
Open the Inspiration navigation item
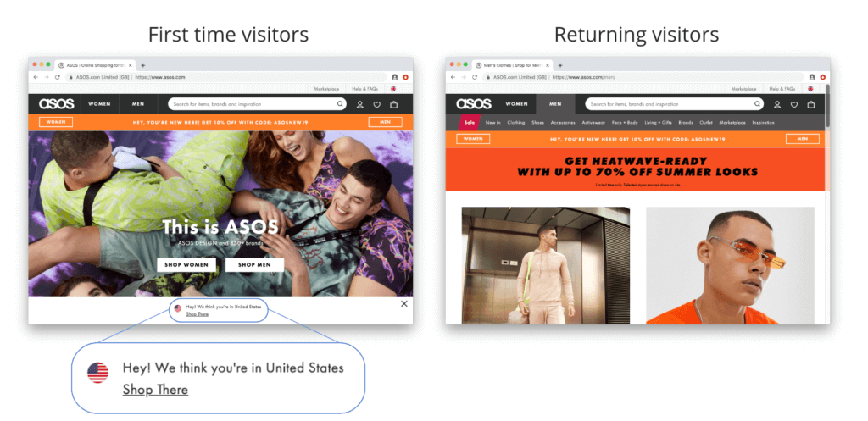coord(764,123)
